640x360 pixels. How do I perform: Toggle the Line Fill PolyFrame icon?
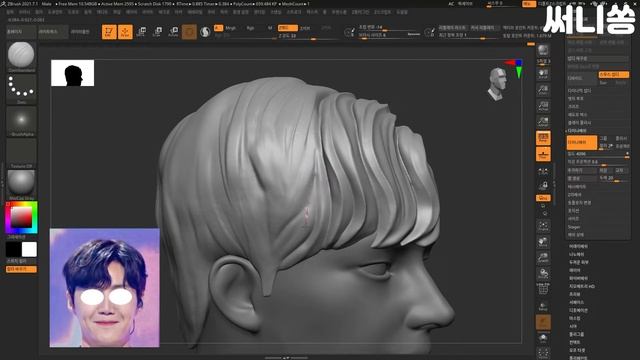[x=543, y=289]
